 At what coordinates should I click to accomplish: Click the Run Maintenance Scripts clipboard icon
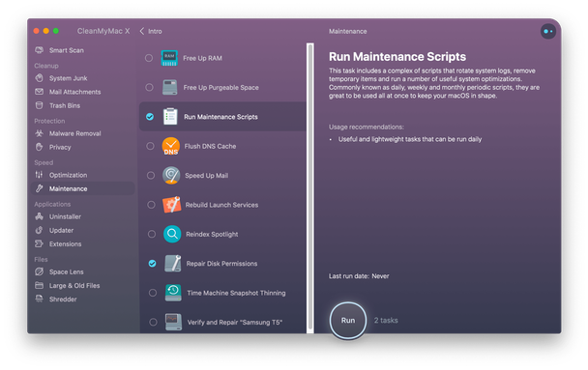pyautogui.click(x=170, y=117)
